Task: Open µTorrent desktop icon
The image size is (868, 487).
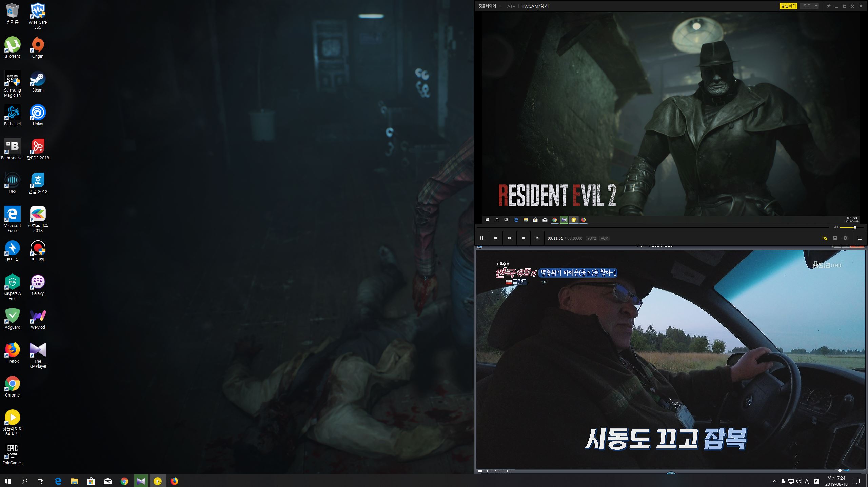Action: (x=13, y=47)
